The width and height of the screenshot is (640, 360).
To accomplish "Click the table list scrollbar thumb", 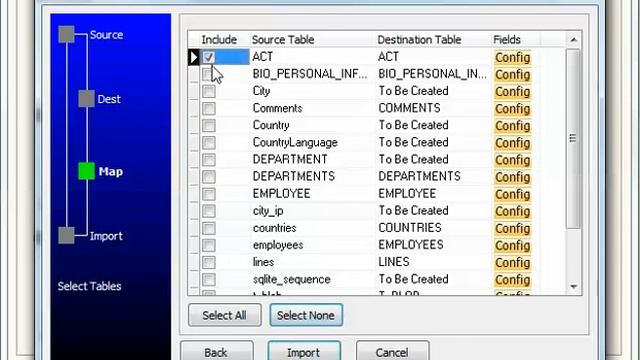I will tap(573, 139).
